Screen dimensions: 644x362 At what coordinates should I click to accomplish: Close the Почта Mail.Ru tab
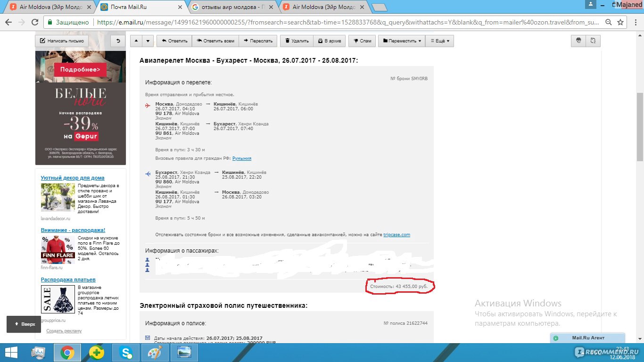[x=180, y=7]
